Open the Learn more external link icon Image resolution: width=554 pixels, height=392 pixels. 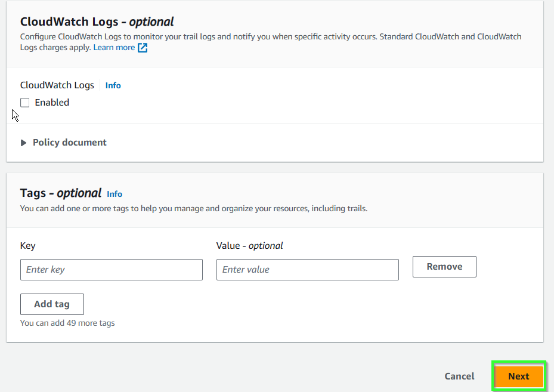click(143, 48)
